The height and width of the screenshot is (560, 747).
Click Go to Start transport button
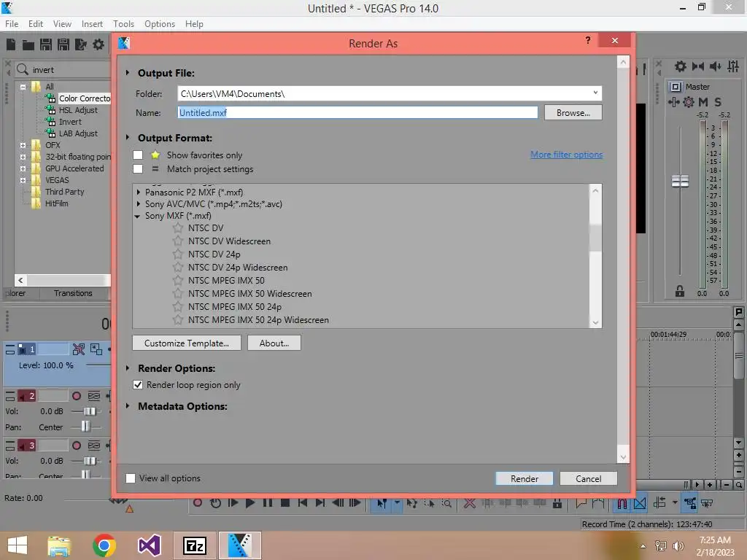(x=303, y=503)
